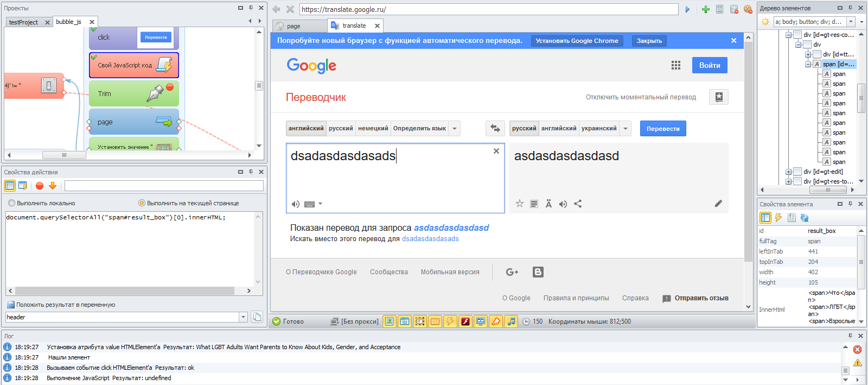Expand the div [id=gt-edit] tree node

(789, 172)
